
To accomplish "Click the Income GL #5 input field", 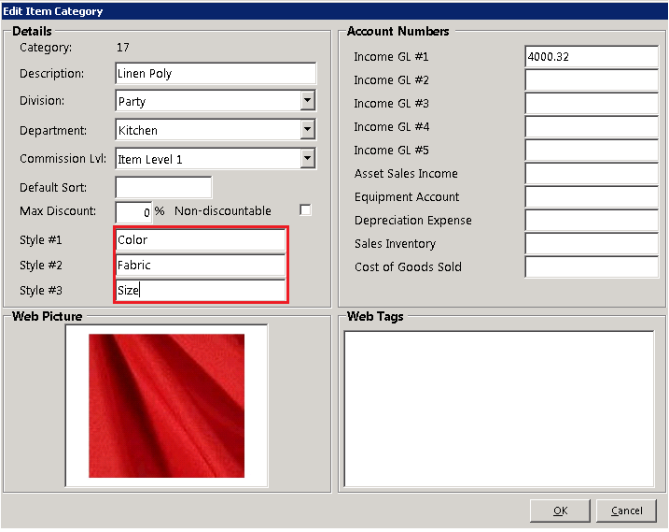I will click(x=591, y=150).
